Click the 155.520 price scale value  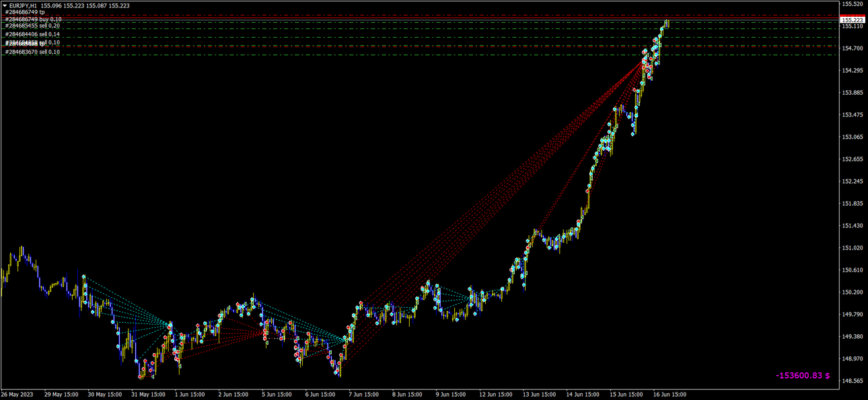point(853,4)
